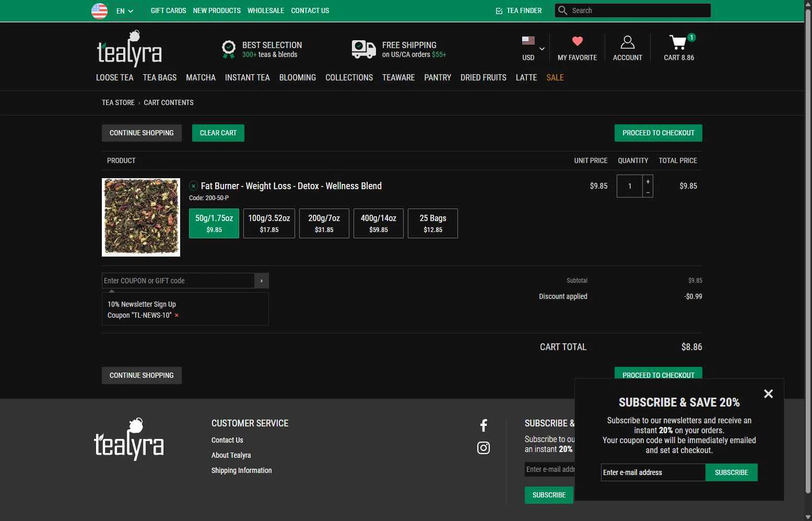Focus the coupon or gift code field
This screenshot has width=812, height=521.
coord(178,281)
